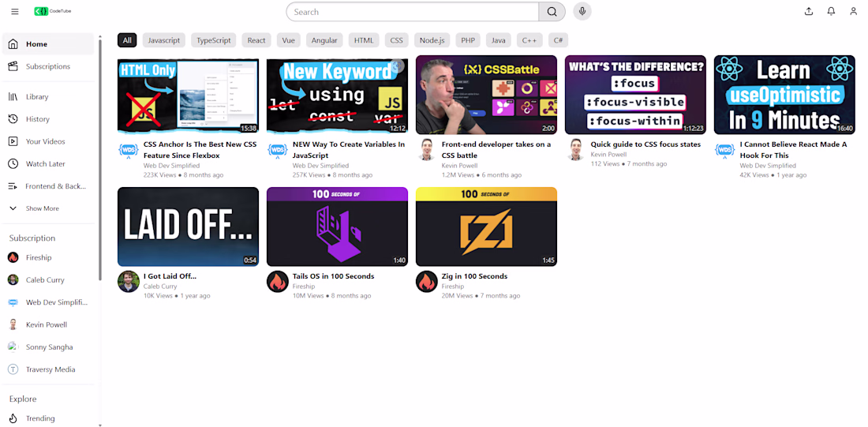The height and width of the screenshot is (427, 868).
Task: Click Fireship avatar beside Zig in 100 Seconds
Action: click(x=426, y=282)
